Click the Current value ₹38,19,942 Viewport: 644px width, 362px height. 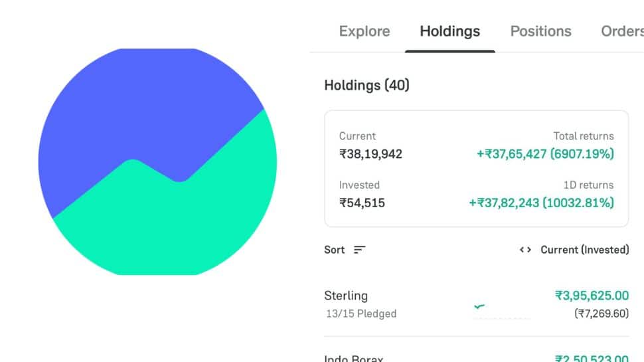[x=370, y=154]
